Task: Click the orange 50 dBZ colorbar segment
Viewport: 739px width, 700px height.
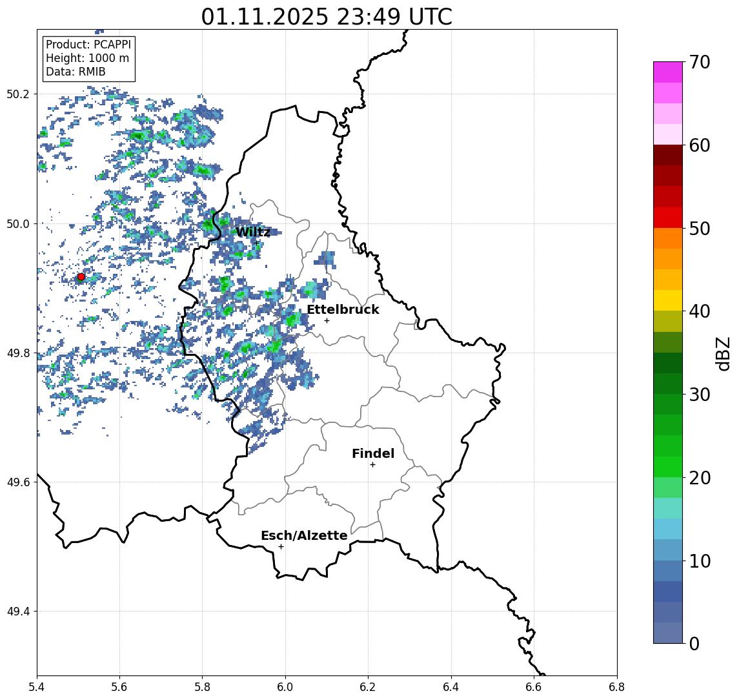Action: click(668, 238)
